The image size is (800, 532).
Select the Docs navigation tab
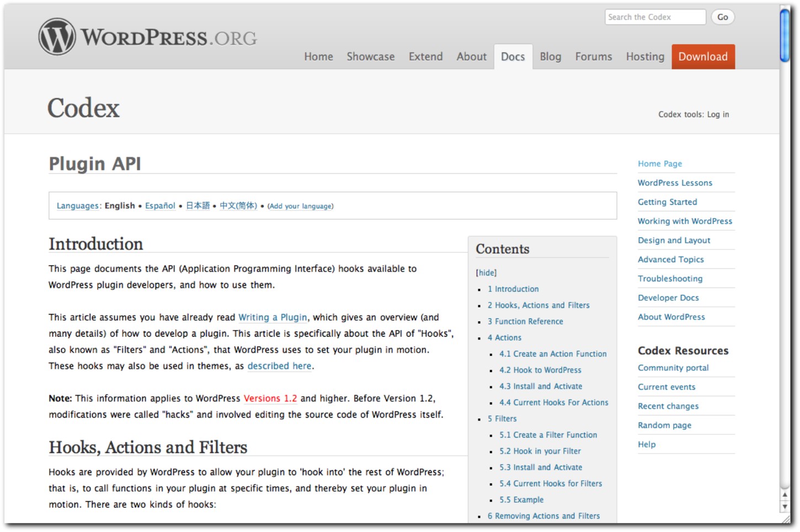pyautogui.click(x=513, y=56)
